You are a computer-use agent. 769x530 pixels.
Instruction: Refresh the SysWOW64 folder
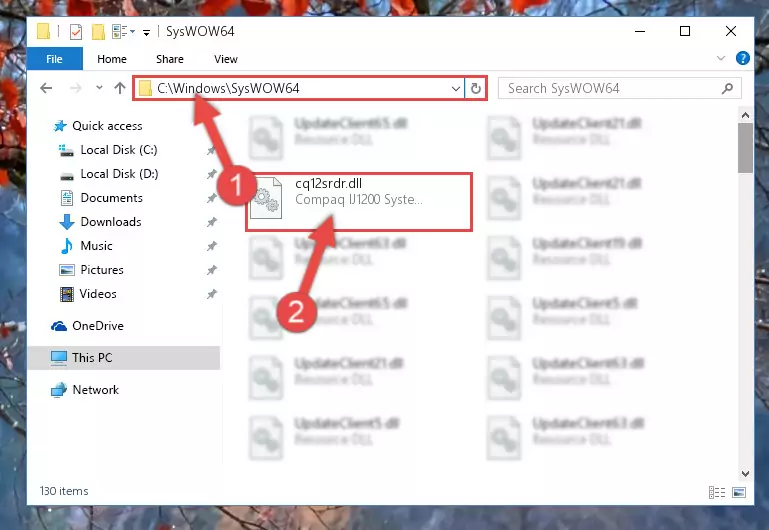476,89
